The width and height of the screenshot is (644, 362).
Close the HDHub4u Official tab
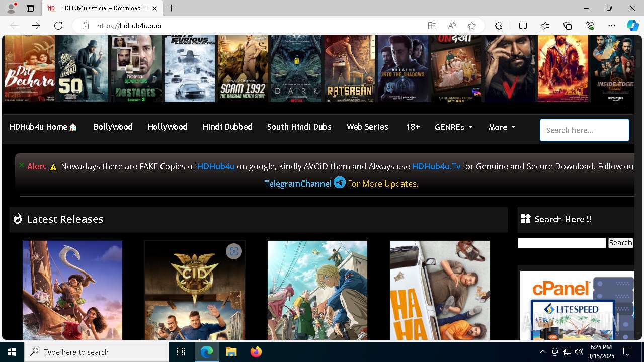click(x=155, y=8)
